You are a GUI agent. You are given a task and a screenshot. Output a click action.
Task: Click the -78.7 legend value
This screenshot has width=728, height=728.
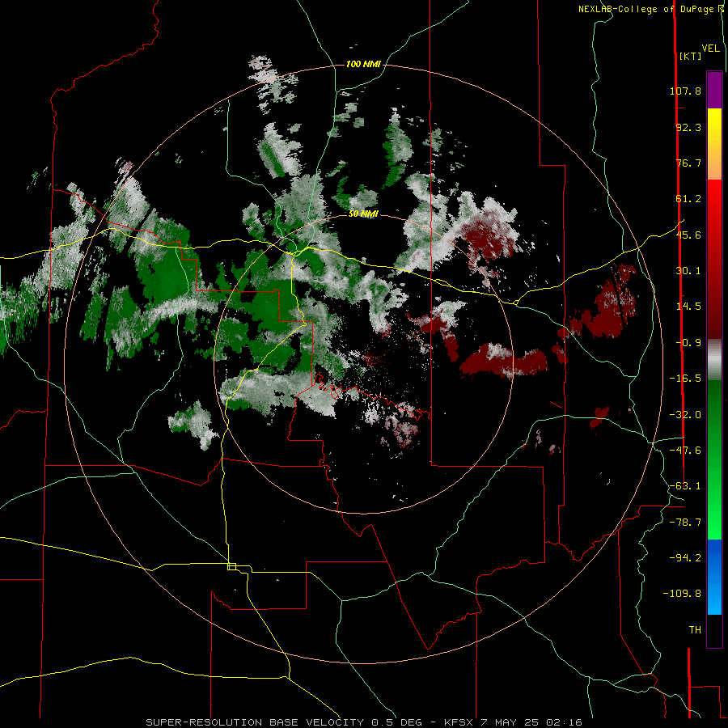[x=685, y=523]
